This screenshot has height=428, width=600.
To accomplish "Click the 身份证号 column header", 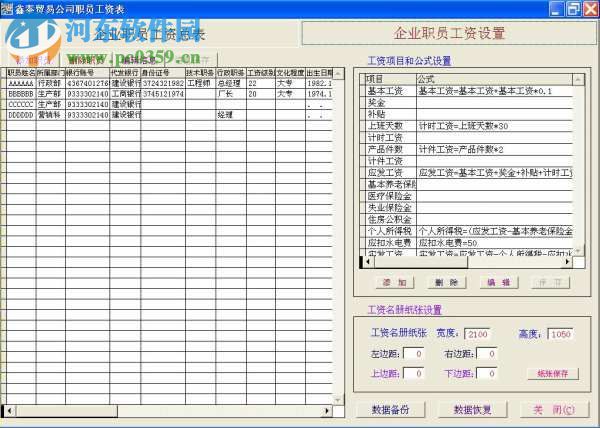I will [x=163, y=73].
